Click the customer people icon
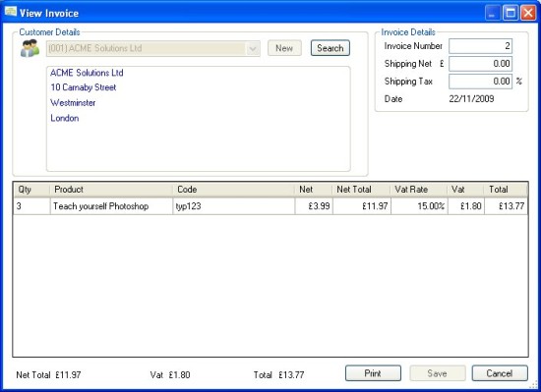 pos(30,48)
